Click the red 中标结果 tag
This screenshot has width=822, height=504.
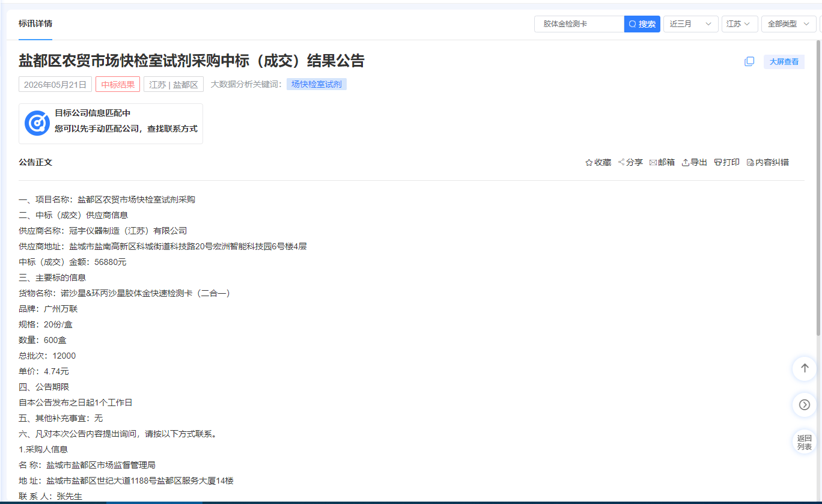pos(118,85)
